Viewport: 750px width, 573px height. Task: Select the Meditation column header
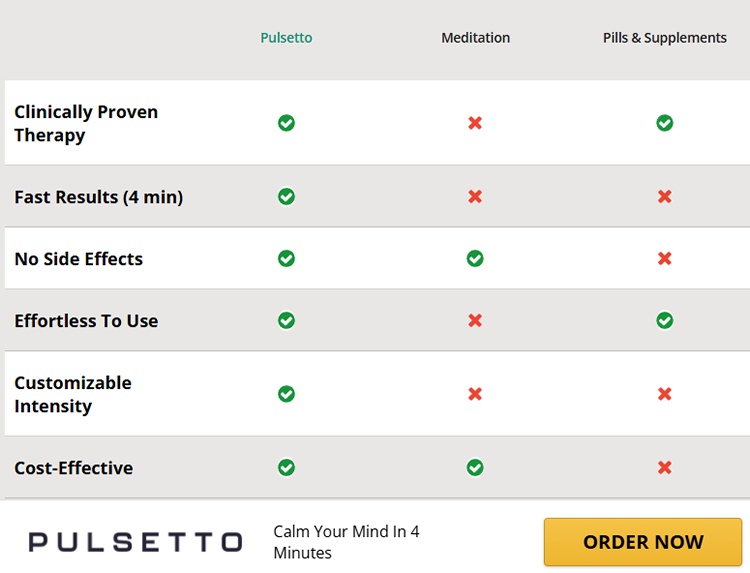pyautogui.click(x=475, y=38)
